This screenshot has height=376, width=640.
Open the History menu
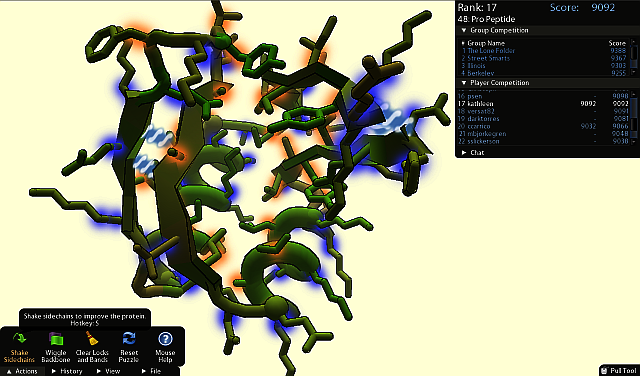(67, 371)
